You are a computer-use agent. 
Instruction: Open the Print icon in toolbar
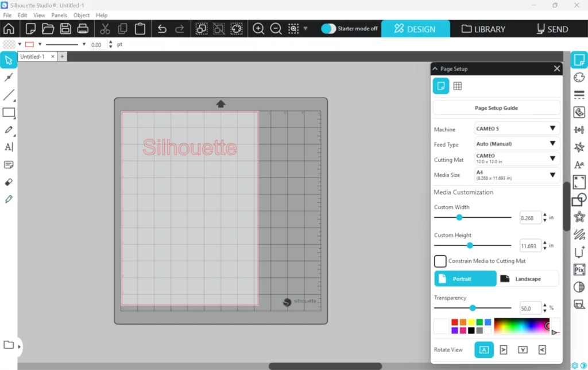(x=83, y=29)
